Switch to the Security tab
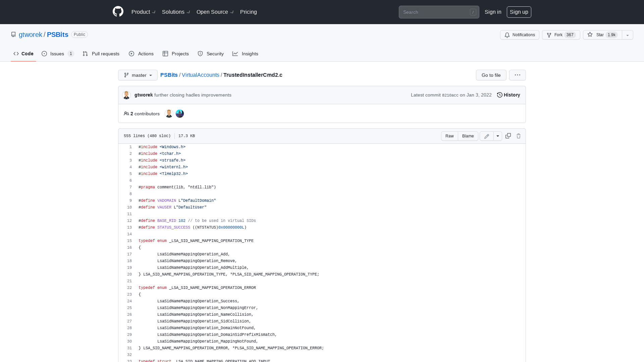Image resolution: width=644 pixels, height=362 pixels. coord(211,54)
